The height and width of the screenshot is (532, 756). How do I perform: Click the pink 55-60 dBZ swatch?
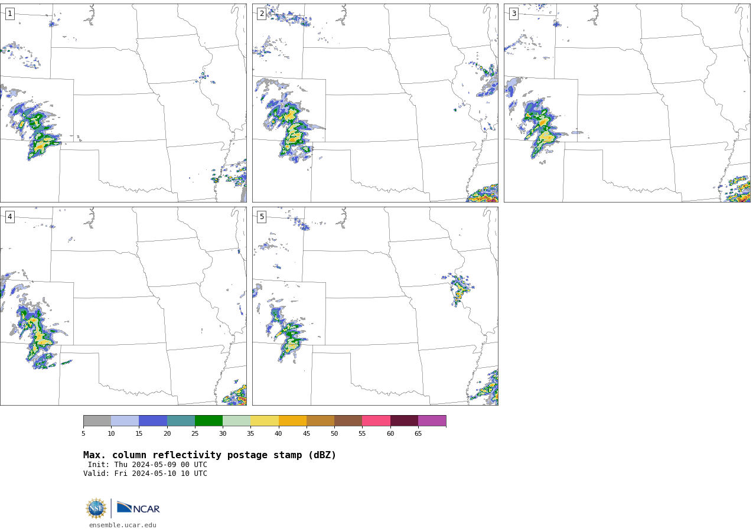point(376,421)
